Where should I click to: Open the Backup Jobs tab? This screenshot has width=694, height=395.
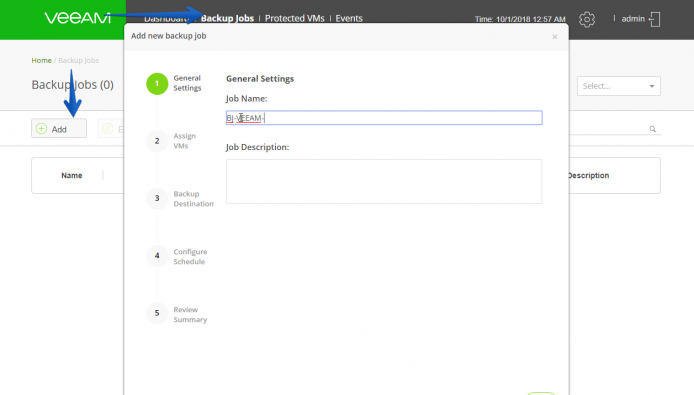227,18
